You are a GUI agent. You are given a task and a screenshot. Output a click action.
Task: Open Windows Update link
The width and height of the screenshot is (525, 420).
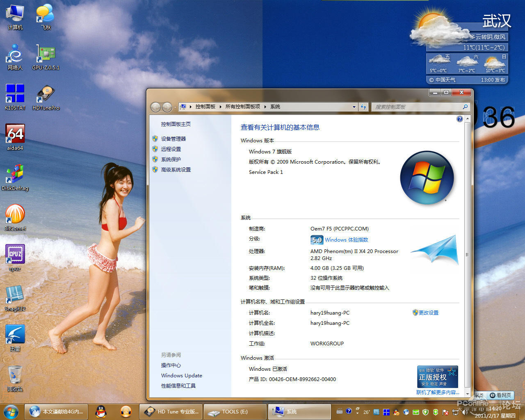tap(182, 376)
